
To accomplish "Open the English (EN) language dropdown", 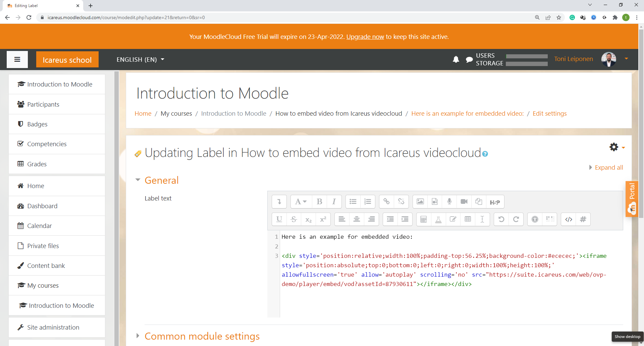I will tap(140, 59).
